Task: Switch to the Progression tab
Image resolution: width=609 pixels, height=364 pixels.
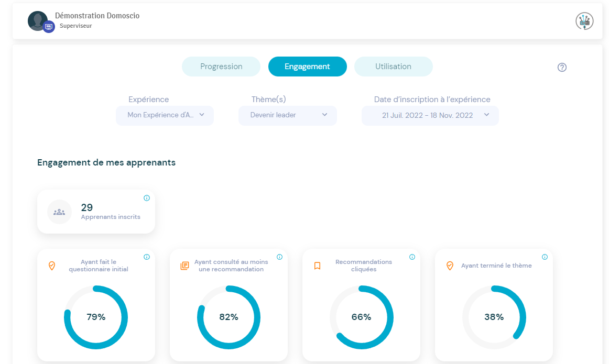Action: click(221, 67)
